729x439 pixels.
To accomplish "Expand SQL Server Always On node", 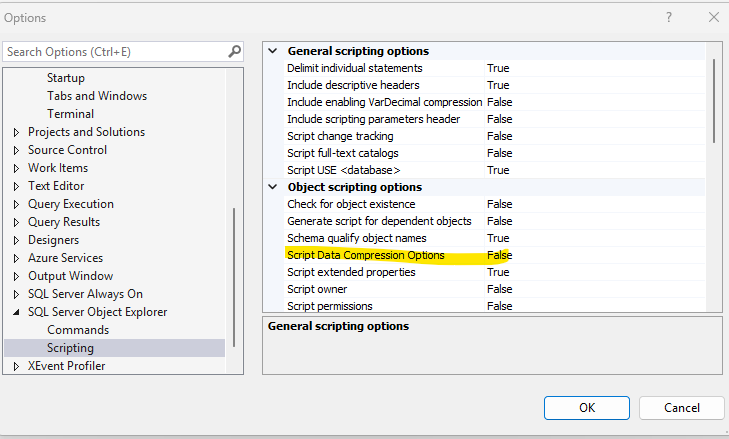I will click(x=16, y=294).
